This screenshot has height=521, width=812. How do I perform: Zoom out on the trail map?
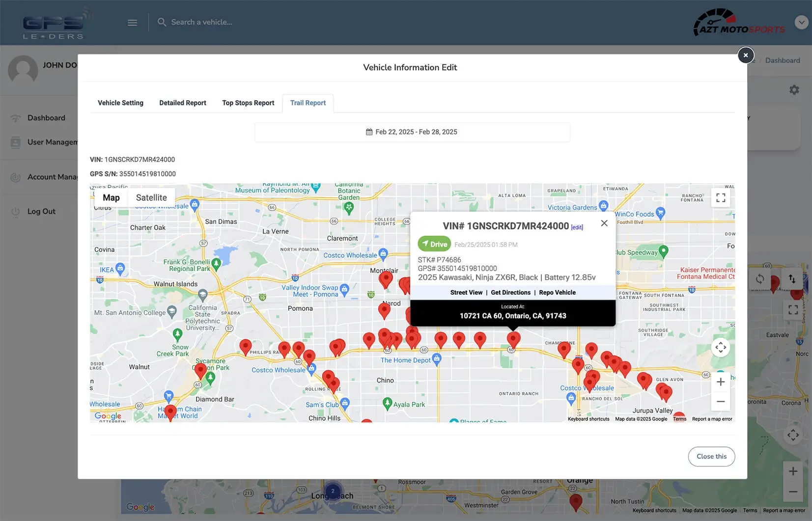coord(721,401)
